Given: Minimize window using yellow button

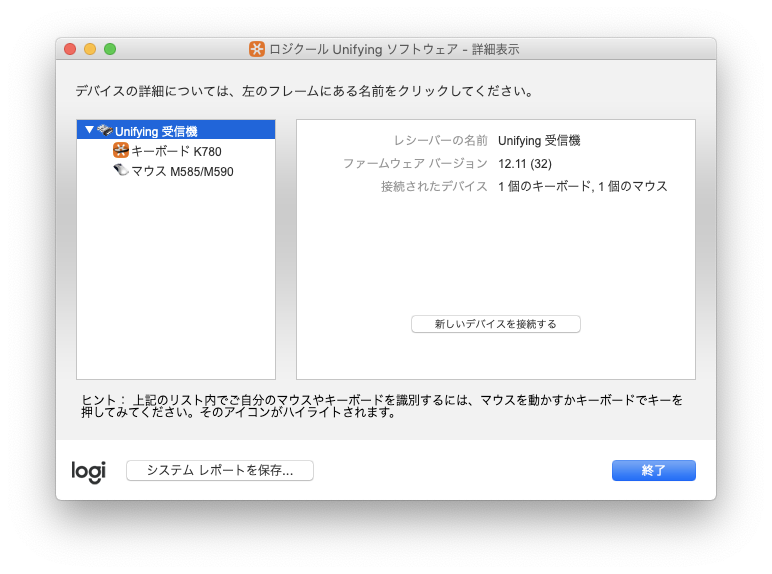Looking at the screenshot, I should click(90, 49).
